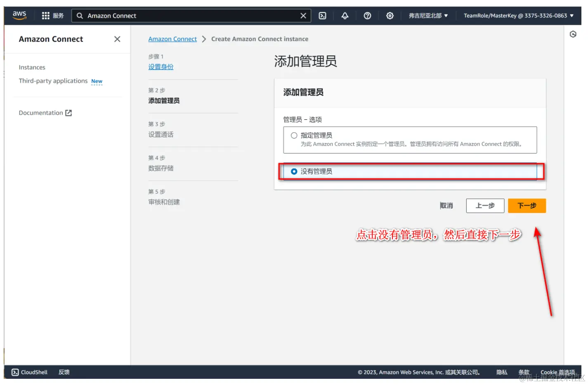Screen dimensions: 588x385
Task: Open the services grid menu
Action: (46, 16)
